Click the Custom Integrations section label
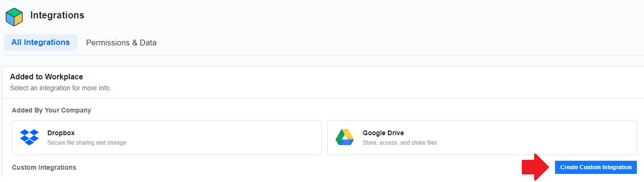Screen dimensions: 644x182 pyautogui.click(x=44, y=167)
